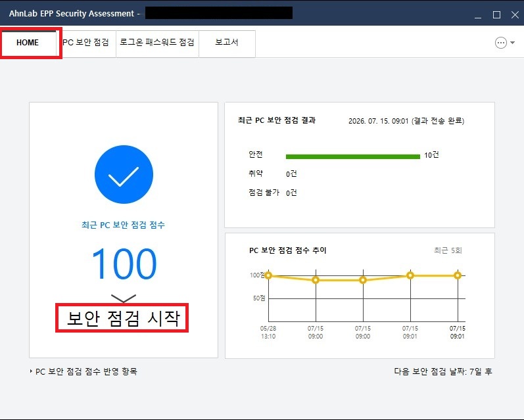Expand the dropdown arrow beside the ellipsis
The height and width of the screenshot is (420, 524).
[x=512, y=43]
